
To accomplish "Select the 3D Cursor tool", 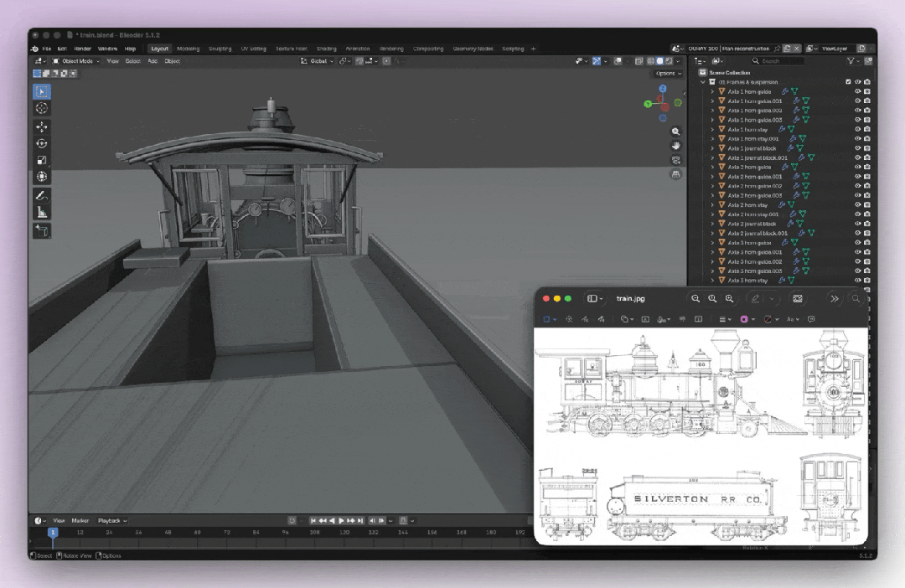I will click(x=42, y=108).
